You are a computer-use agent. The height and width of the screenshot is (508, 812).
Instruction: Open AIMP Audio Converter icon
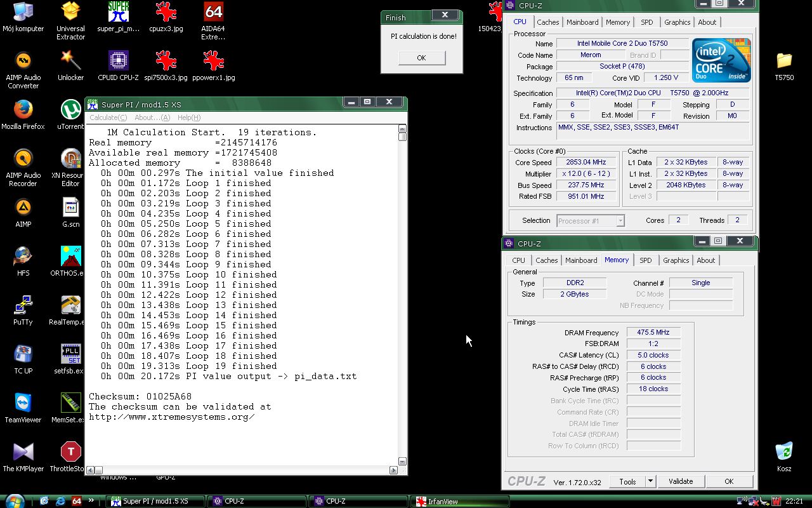point(23,70)
